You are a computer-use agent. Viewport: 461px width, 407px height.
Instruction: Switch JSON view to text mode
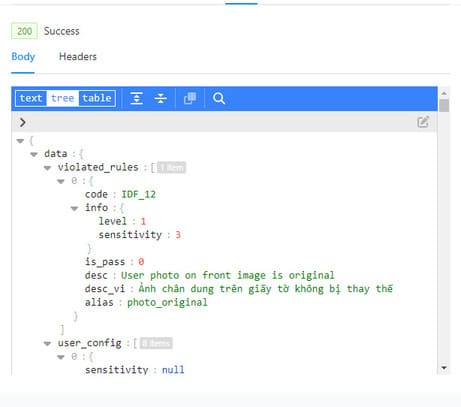(x=31, y=98)
